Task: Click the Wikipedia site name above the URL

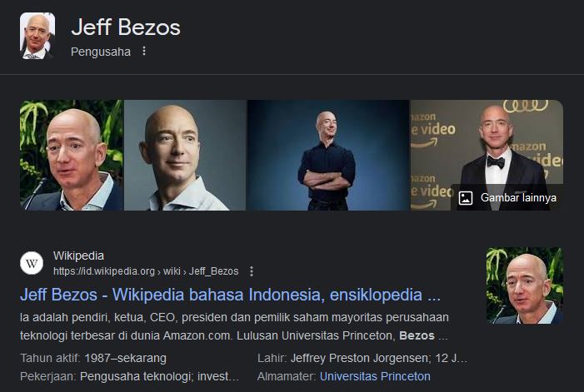Action: coord(78,256)
